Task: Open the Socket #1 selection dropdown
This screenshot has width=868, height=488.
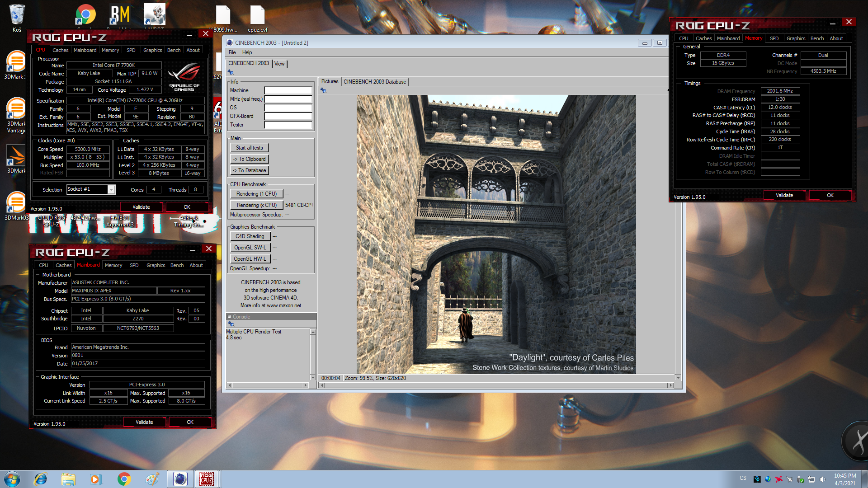Action: tap(111, 190)
